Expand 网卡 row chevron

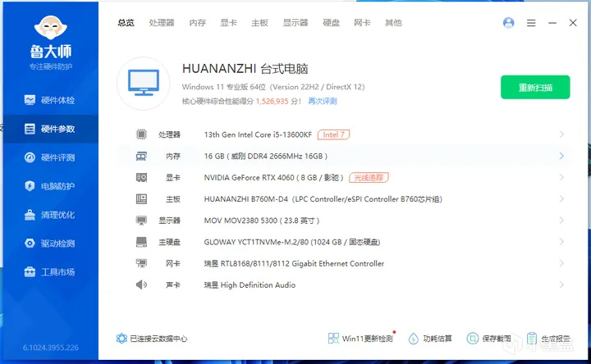click(561, 263)
